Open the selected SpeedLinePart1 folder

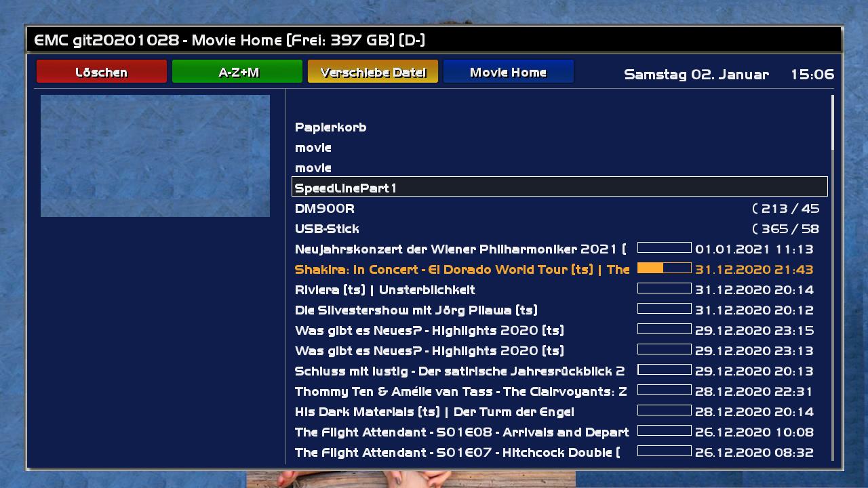pos(346,188)
